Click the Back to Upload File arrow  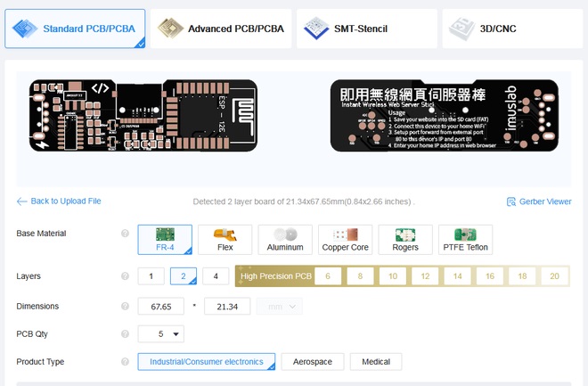pos(22,201)
